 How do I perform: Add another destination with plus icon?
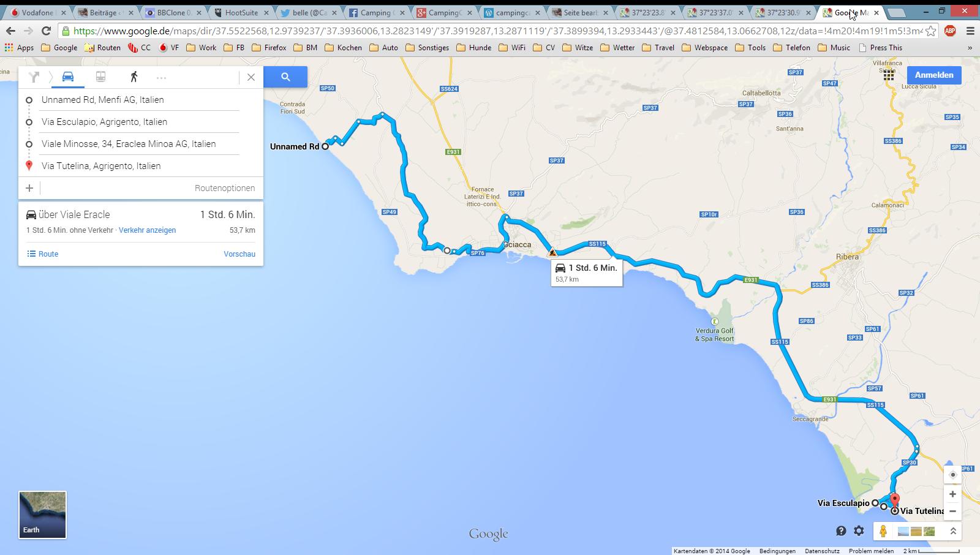29,188
